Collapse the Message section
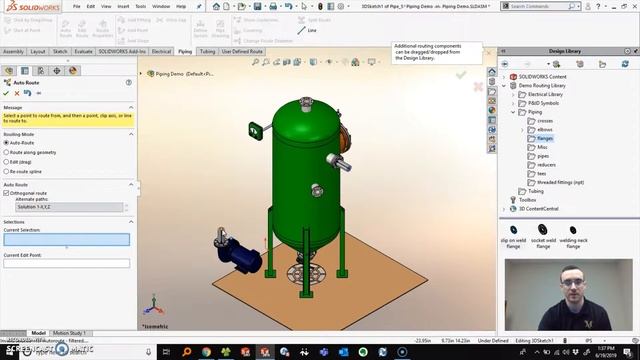640x360 pixels. (x=131, y=107)
